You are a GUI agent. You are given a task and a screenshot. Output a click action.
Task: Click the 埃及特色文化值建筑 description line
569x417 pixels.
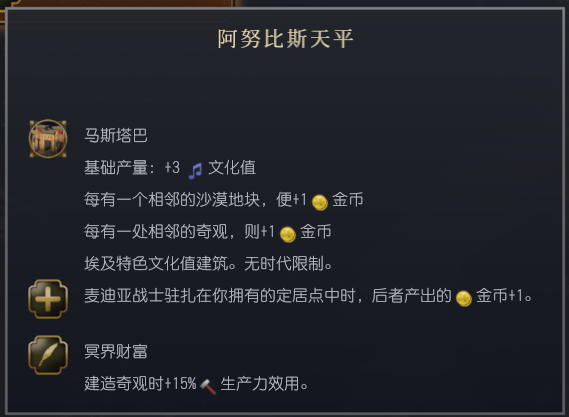(208, 263)
